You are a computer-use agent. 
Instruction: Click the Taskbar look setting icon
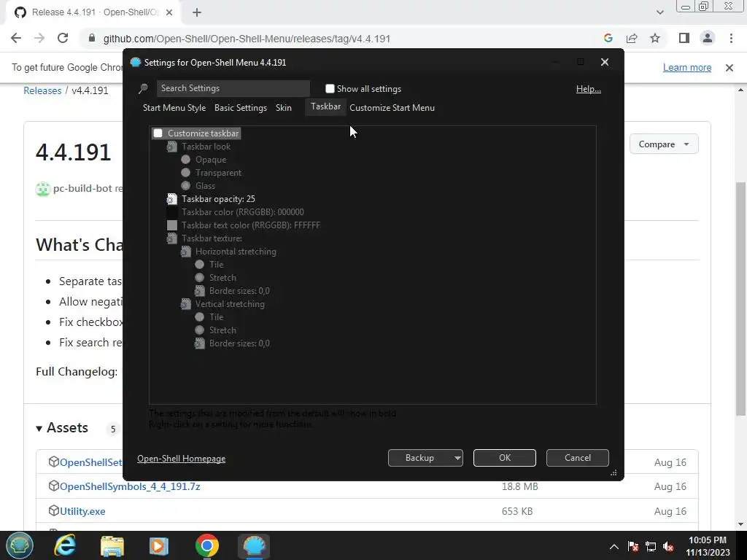[x=172, y=147]
